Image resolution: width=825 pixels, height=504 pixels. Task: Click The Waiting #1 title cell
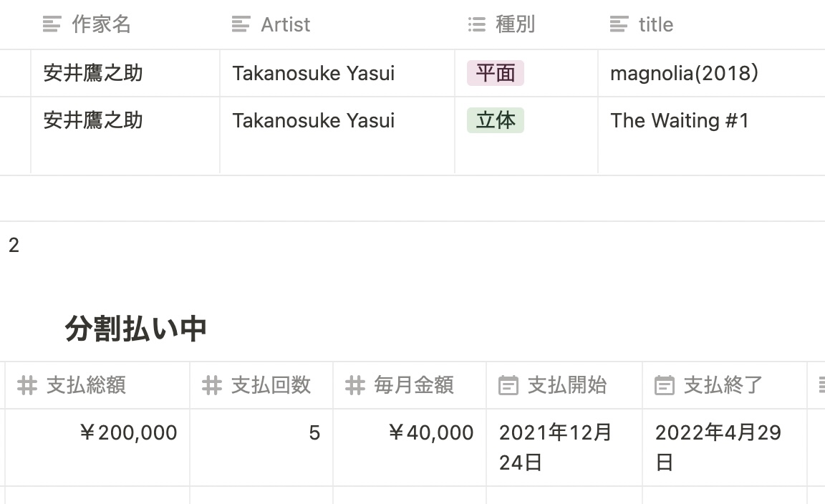711,135
